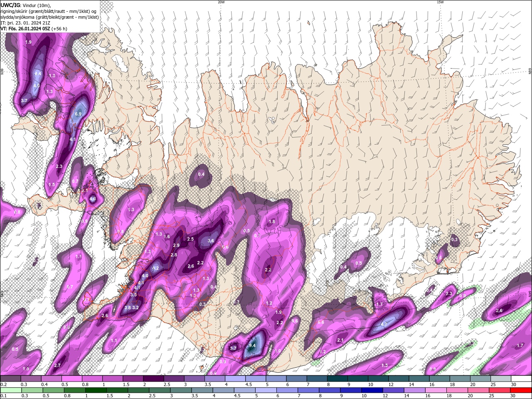Click the 2.8 precipitation label
The image size is (532, 399).
point(174,255)
